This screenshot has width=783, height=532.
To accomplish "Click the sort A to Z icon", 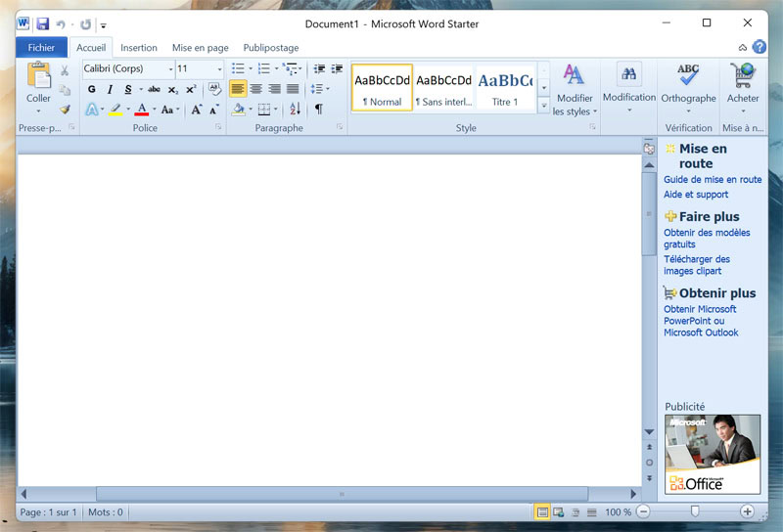I will tap(296, 110).
